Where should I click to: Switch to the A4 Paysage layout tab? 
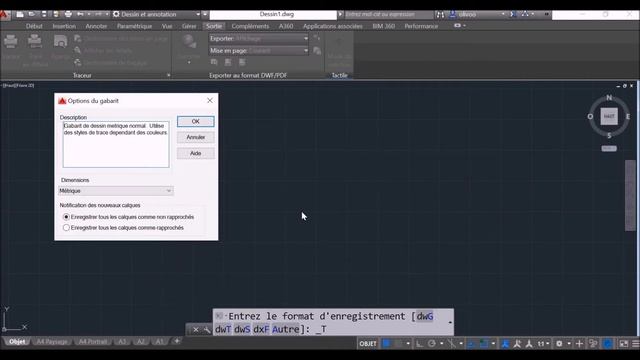tap(52, 341)
